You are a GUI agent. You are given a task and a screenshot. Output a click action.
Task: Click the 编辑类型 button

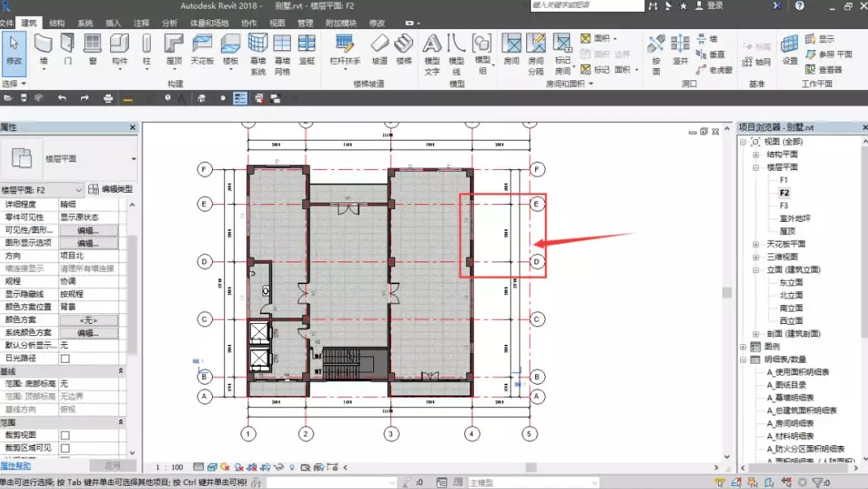click(110, 189)
